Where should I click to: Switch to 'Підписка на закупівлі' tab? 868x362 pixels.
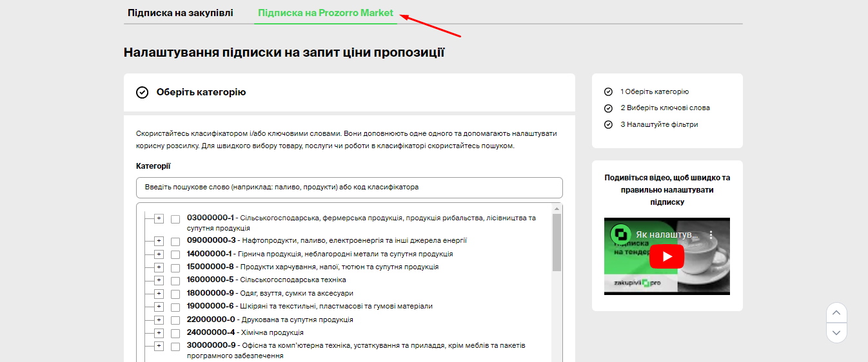[x=181, y=13]
